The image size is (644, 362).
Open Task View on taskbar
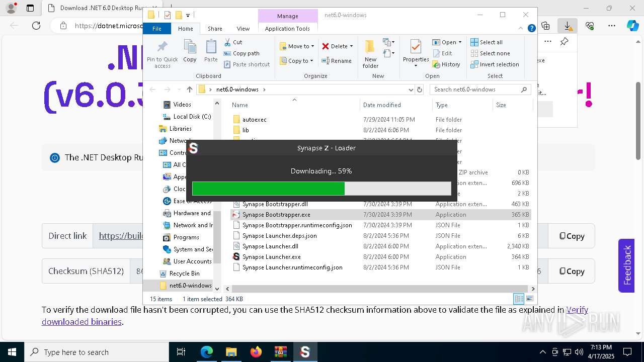181,352
